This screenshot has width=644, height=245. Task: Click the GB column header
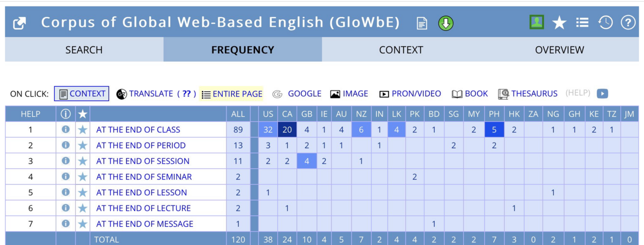pos(306,114)
